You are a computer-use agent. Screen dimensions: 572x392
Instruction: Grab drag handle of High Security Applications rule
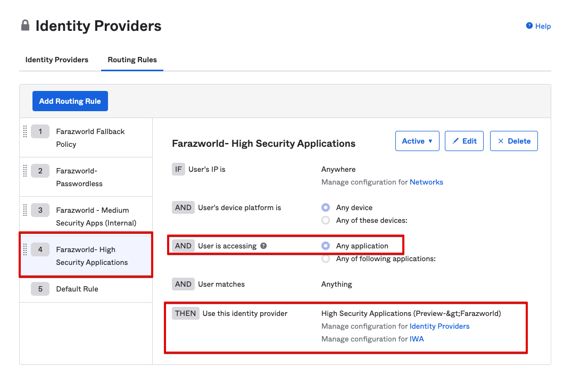point(25,249)
